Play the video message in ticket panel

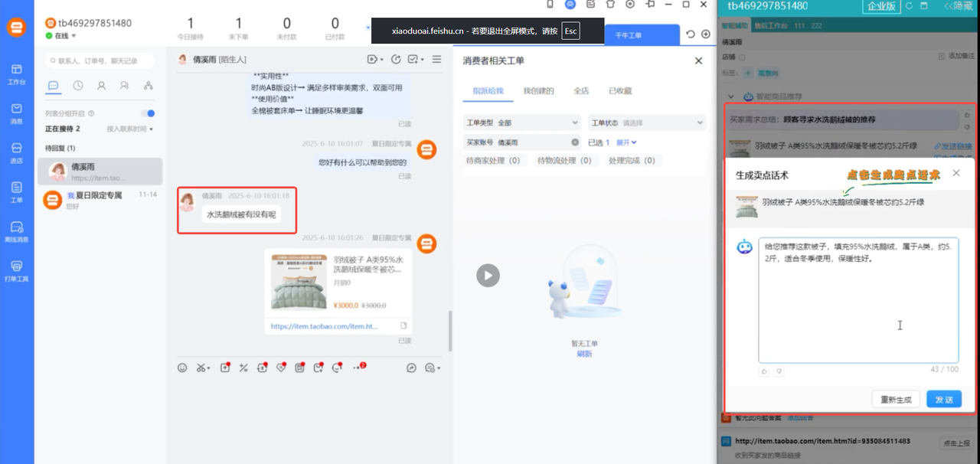[488, 276]
